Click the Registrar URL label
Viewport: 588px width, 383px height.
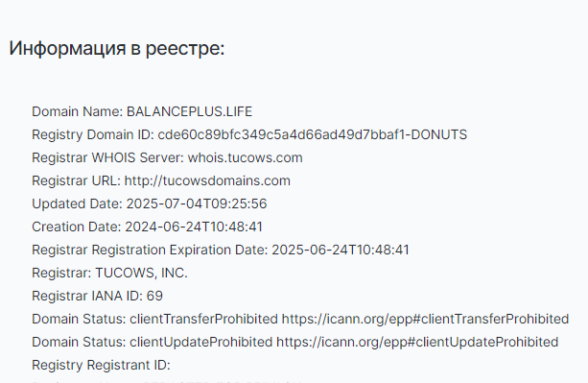(76, 180)
